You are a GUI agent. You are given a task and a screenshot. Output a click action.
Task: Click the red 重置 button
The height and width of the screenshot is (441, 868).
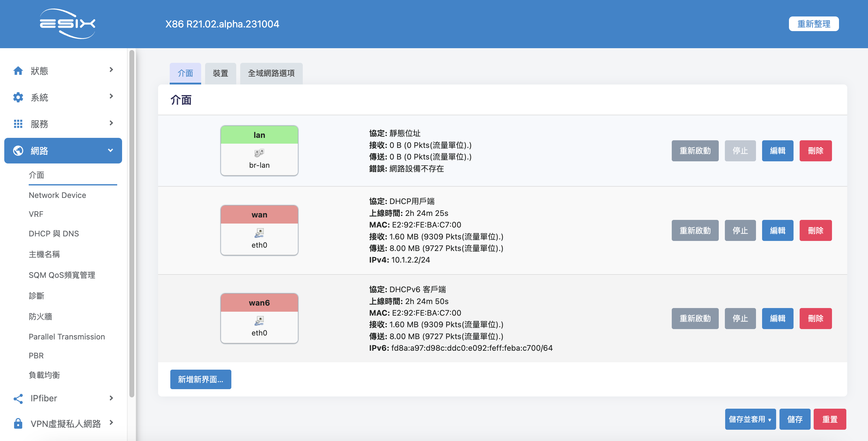pos(830,419)
